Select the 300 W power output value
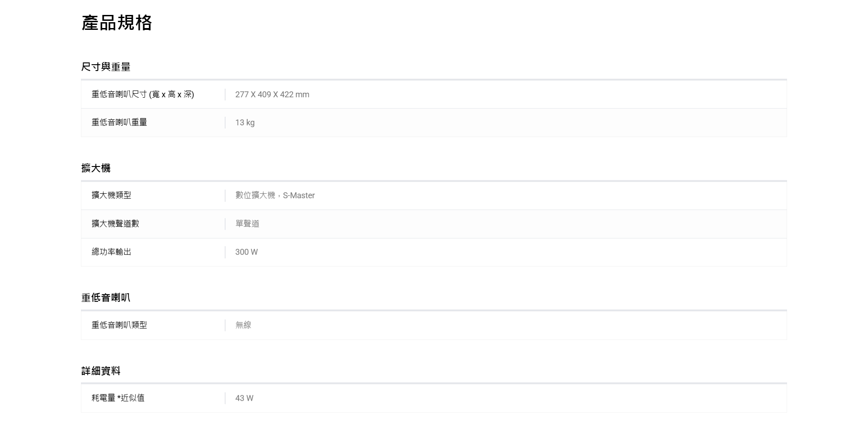Image resolution: width=868 pixels, height=428 pixels. (x=246, y=252)
